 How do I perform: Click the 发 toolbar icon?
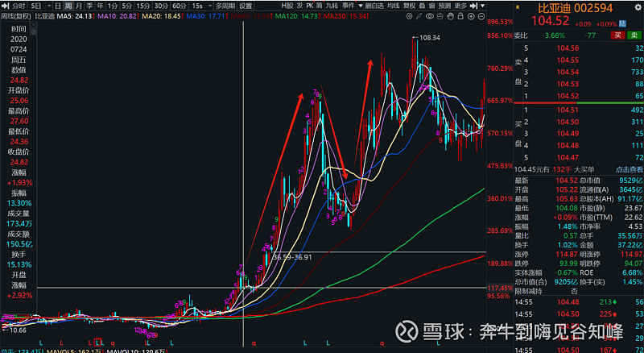(299, 6)
